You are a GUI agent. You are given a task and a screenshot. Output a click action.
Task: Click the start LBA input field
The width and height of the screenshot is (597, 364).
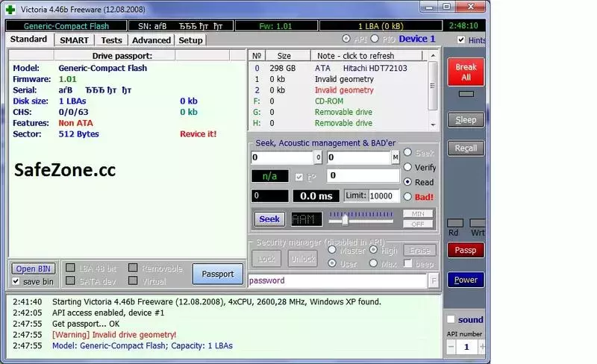pyautogui.click(x=282, y=157)
